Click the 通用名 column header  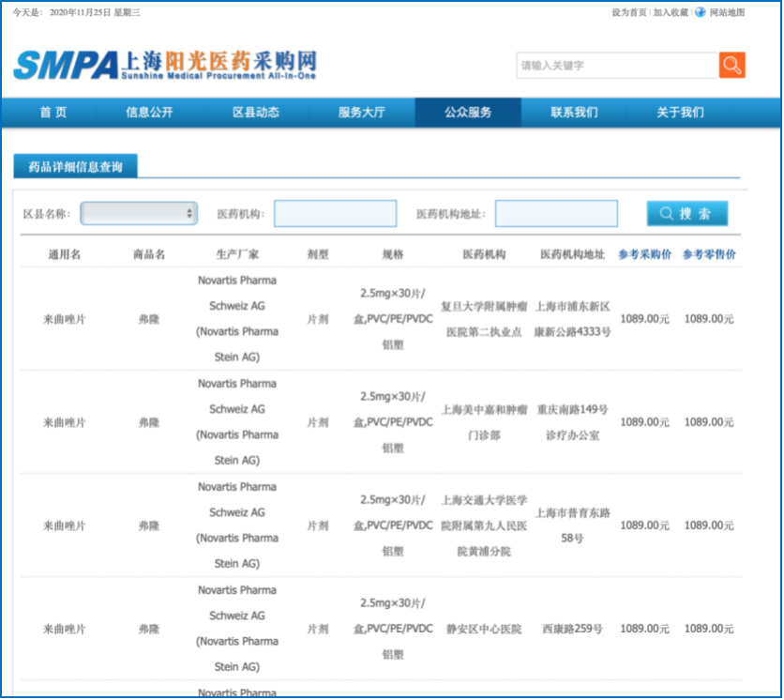65,254
